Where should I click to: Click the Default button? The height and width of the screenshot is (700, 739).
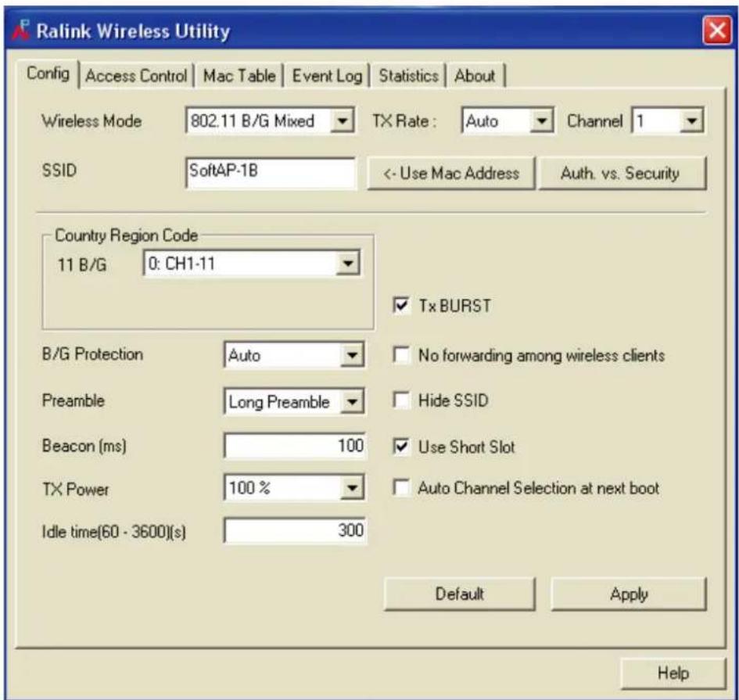point(459,594)
